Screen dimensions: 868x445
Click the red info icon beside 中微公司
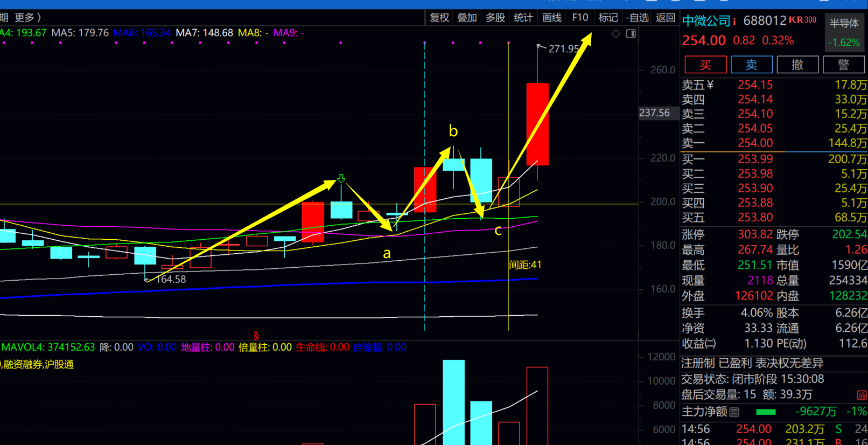coord(734,22)
